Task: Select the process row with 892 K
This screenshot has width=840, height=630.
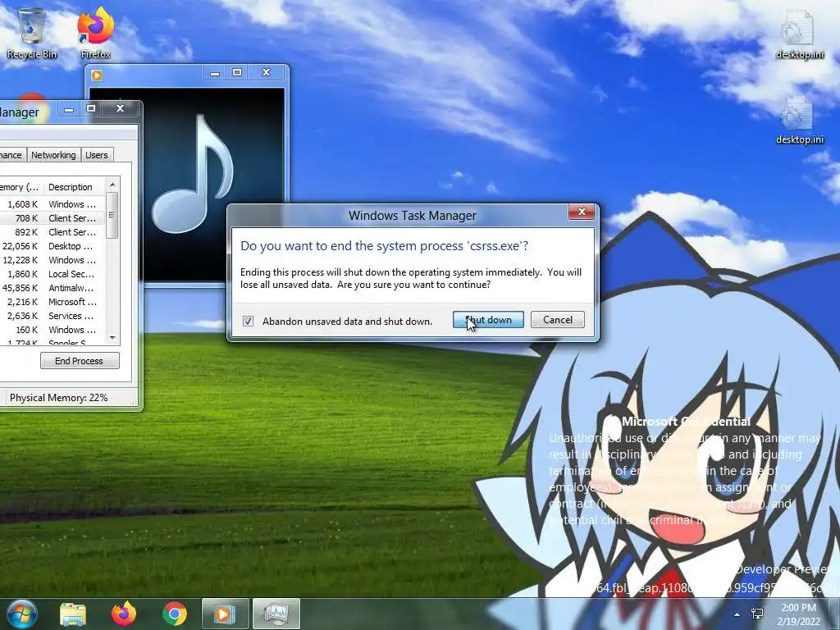Action: (52, 232)
